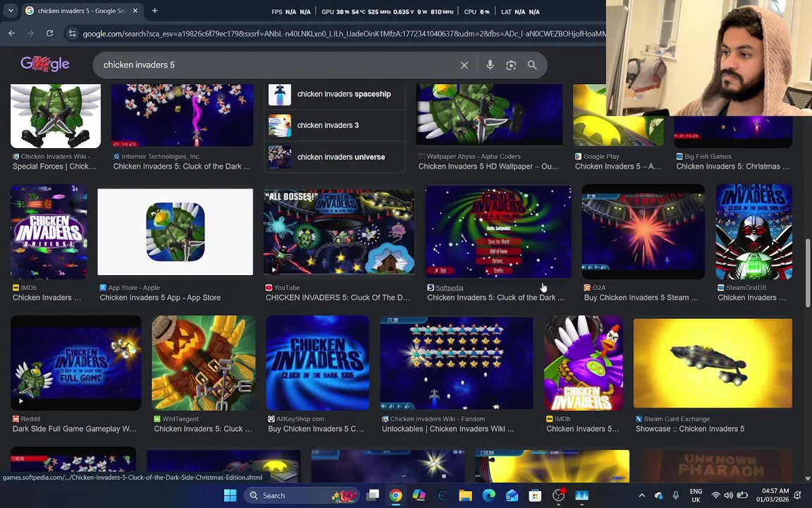Open the IMDb purple chicken thumbnail
The image size is (812, 508).
pyautogui.click(x=584, y=363)
